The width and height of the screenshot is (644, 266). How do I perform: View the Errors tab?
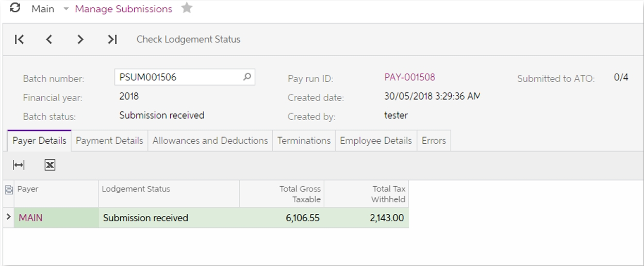tap(433, 141)
